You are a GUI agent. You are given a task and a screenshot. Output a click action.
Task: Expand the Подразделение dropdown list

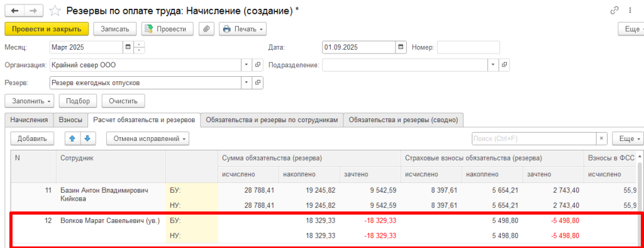pos(493,65)
